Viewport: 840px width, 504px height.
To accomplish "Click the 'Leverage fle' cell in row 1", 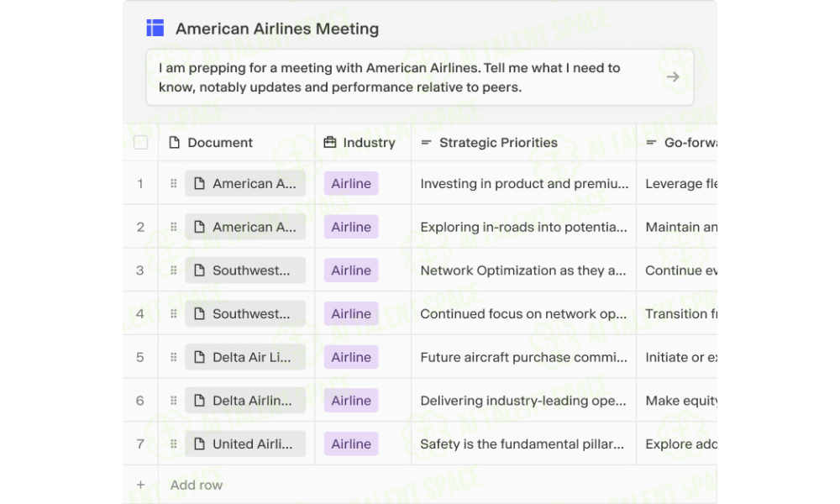I will pyautogui.click(x=677, y=183).
